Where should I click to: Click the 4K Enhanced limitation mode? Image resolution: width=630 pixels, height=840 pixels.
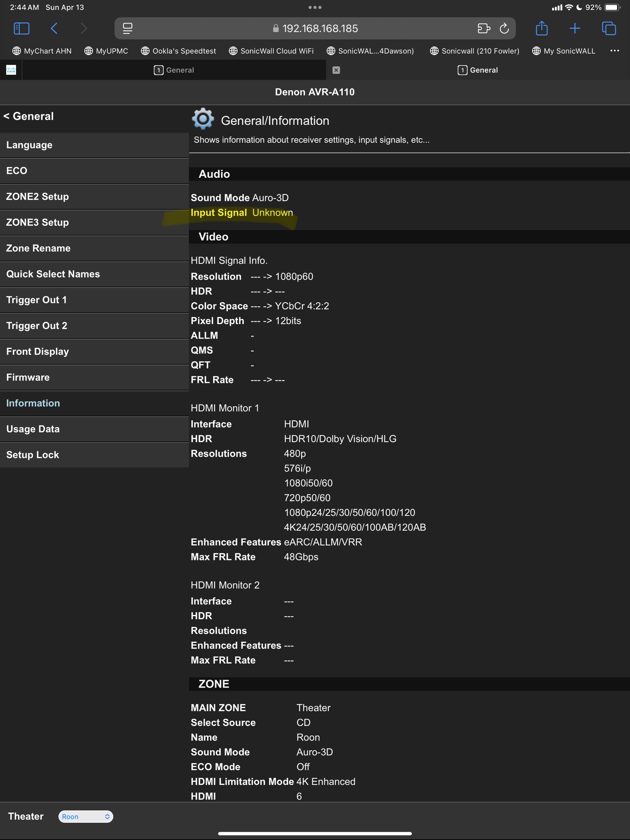(x=326, y=782)
